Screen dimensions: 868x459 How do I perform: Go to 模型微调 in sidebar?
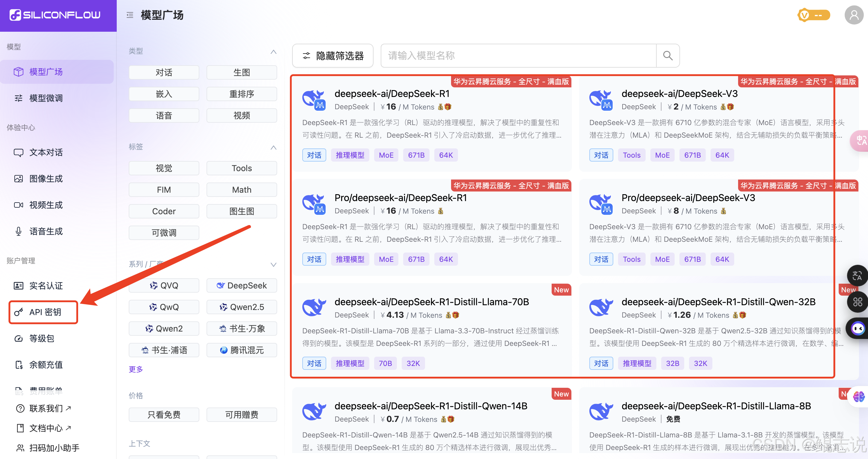(46, 98)
